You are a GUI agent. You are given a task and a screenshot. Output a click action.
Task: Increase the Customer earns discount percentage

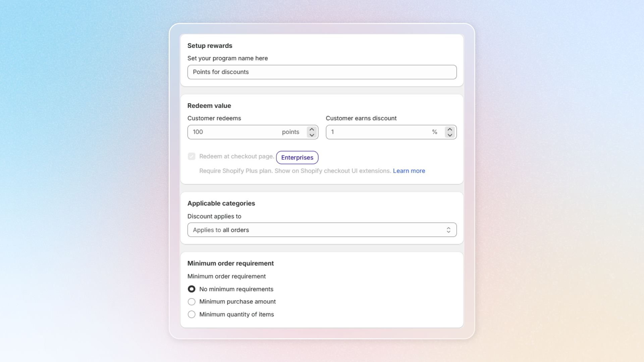tap(450, 129)
